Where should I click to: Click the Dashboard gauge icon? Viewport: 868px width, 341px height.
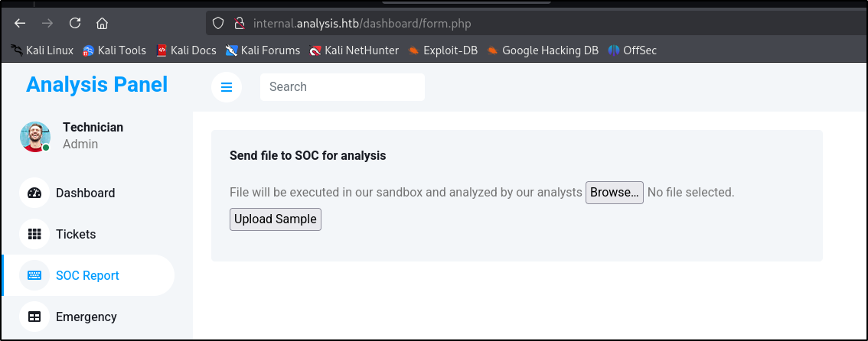click(34, 193)
